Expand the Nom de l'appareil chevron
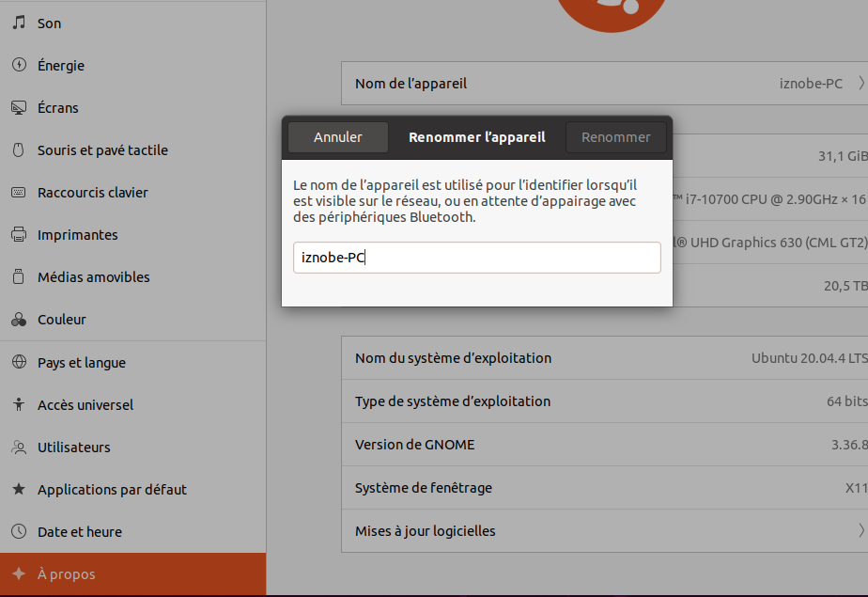Image resolution: width=868 pixels, height=597 pixels. coord(860,83)
